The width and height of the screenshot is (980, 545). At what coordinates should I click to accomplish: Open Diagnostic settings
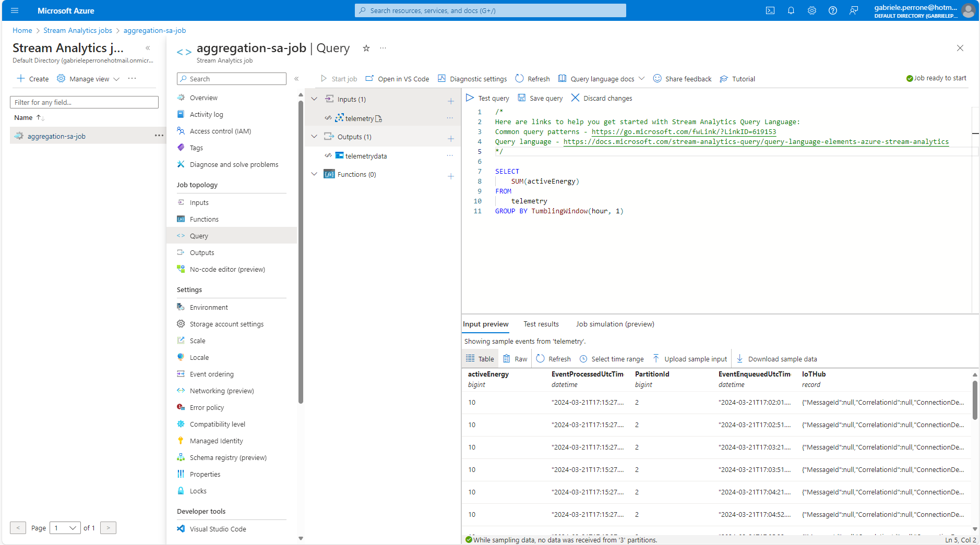[x=472, y=79]
